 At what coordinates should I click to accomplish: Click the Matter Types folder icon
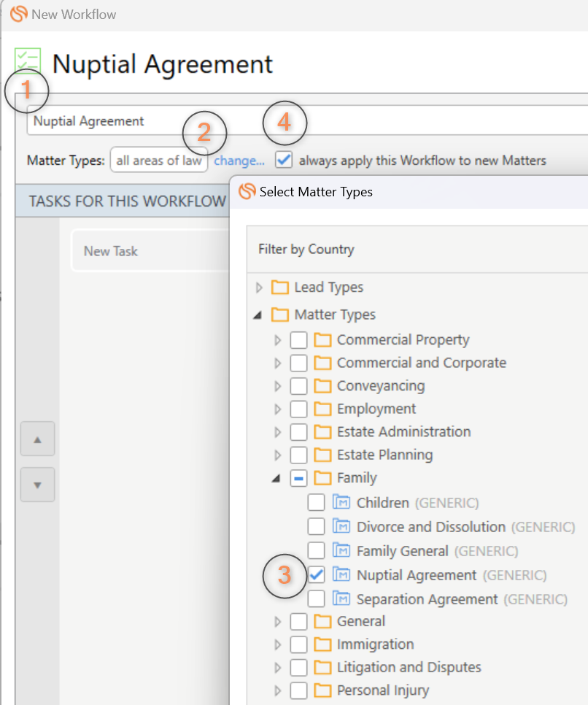pos(280,315)
